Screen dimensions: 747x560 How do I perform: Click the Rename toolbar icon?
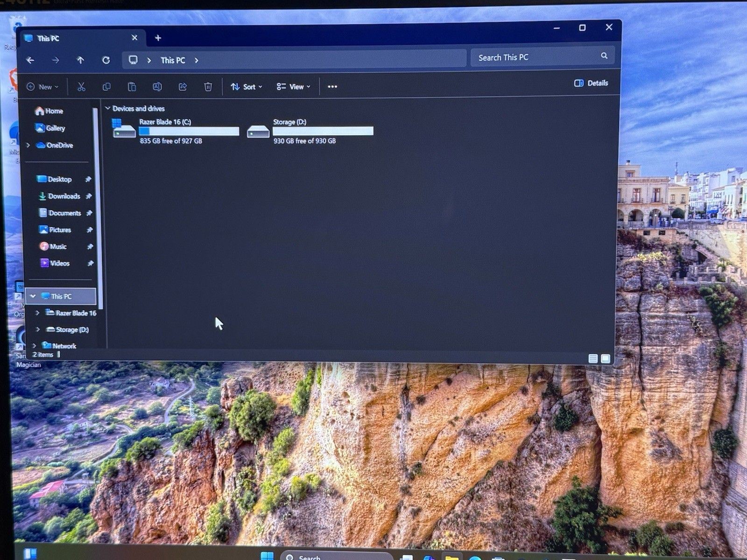tap(157, 87)
